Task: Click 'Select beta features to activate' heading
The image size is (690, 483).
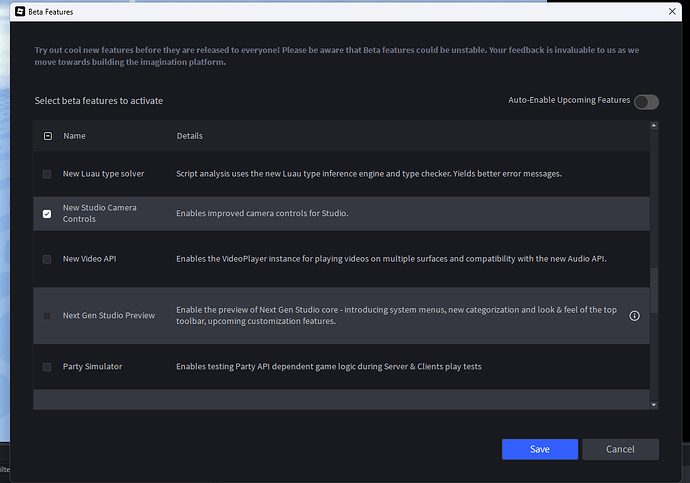Action: coord(99,101)
